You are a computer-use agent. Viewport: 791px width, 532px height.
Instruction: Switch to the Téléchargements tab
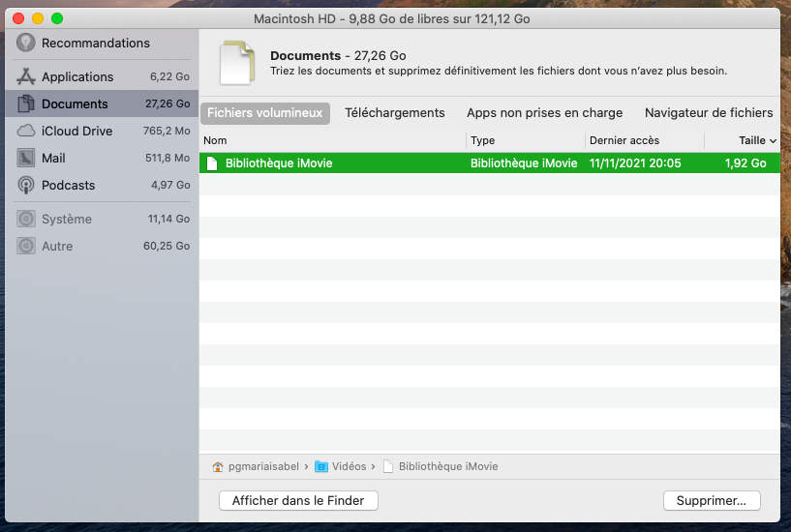pyautogui.click(x=395, y=113)
